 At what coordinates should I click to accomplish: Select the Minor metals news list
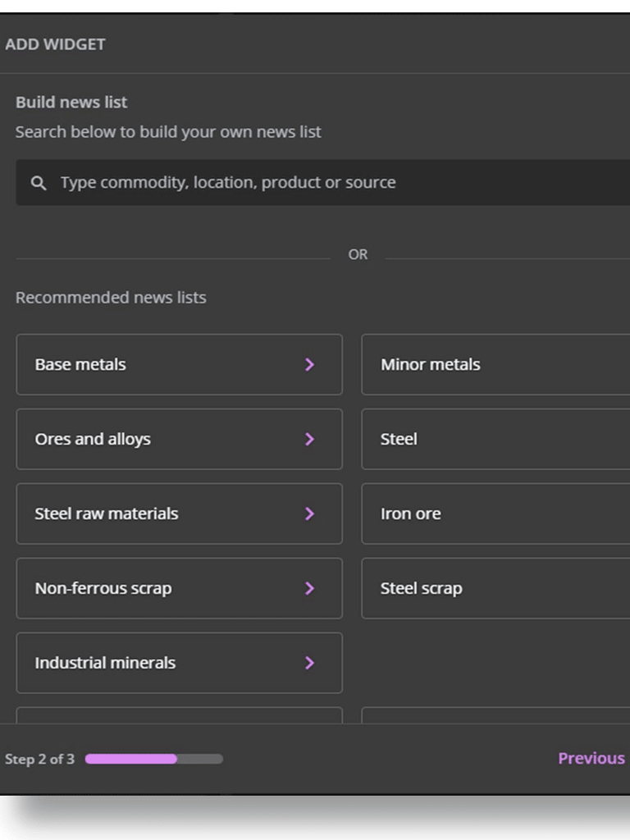[492, 365]
